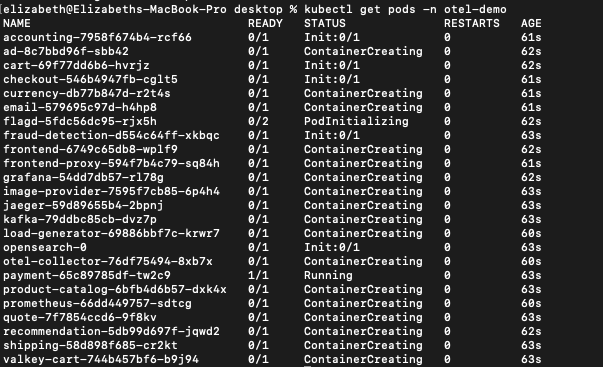This screenshot has height=367, width=603.
Task: Click the RESTARTS column header
Action: tap(472, 23)
